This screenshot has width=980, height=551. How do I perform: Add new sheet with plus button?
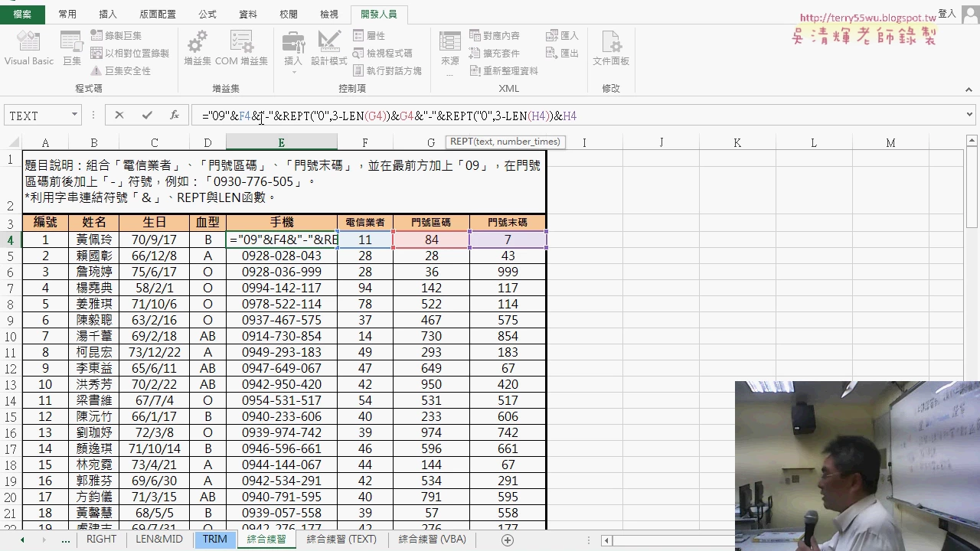pos(507,540)
